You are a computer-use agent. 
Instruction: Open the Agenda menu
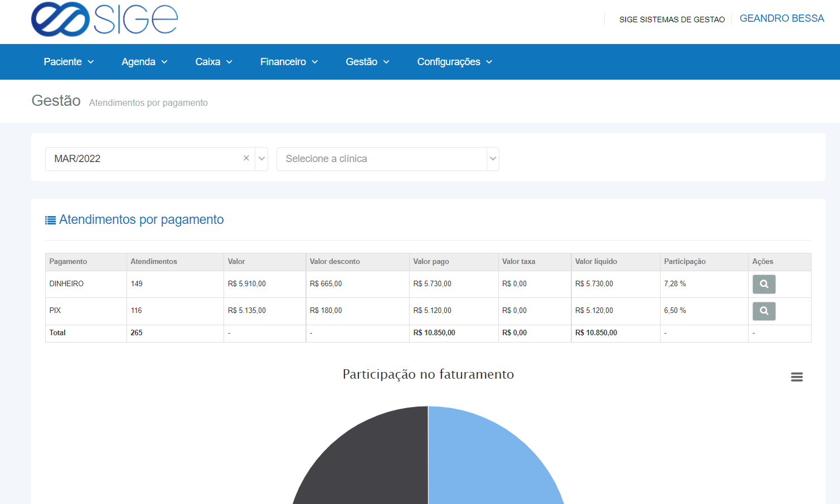pyautogui.click(x=144, y=62)
